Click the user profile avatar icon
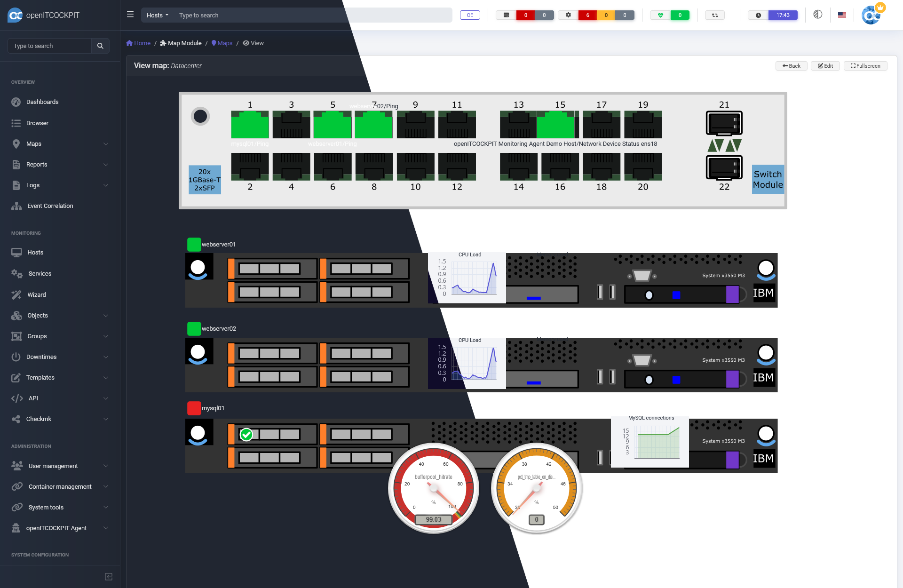The width and height of the screenshot is (903, 588). pos(871,15)
